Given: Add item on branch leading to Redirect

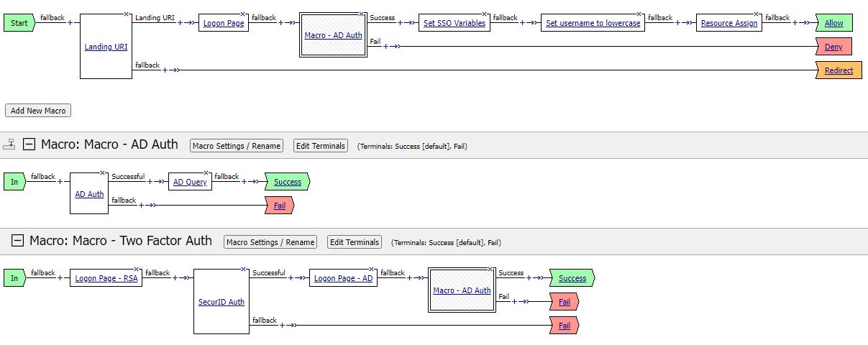Looking at the screenshot, I should 165,70.
